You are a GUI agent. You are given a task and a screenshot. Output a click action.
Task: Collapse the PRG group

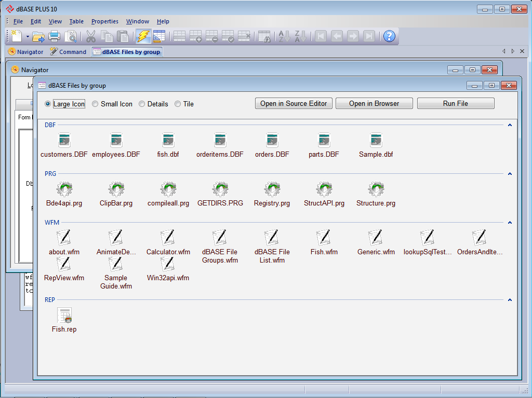coord(510,174)
